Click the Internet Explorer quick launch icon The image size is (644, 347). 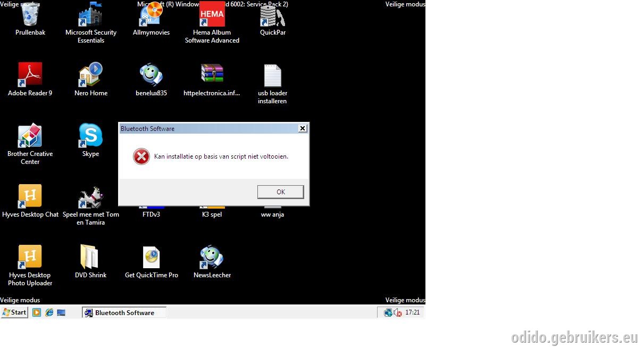(x=49, y=312)
